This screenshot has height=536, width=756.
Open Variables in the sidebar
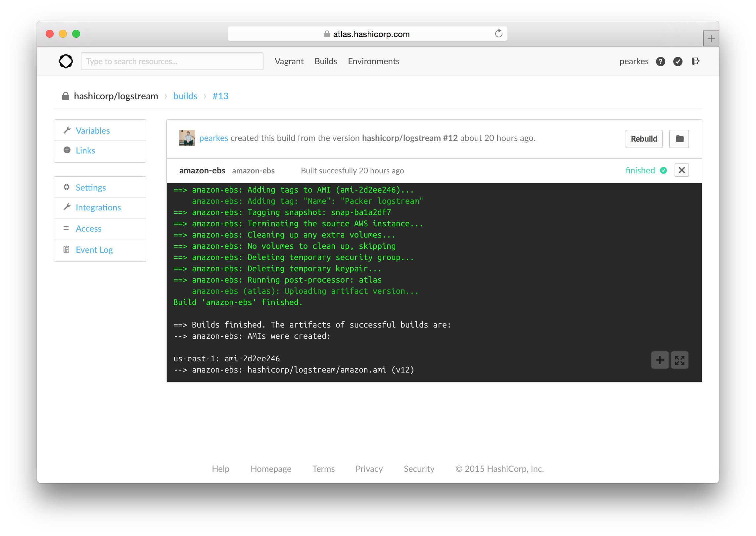tap(93, 131)
